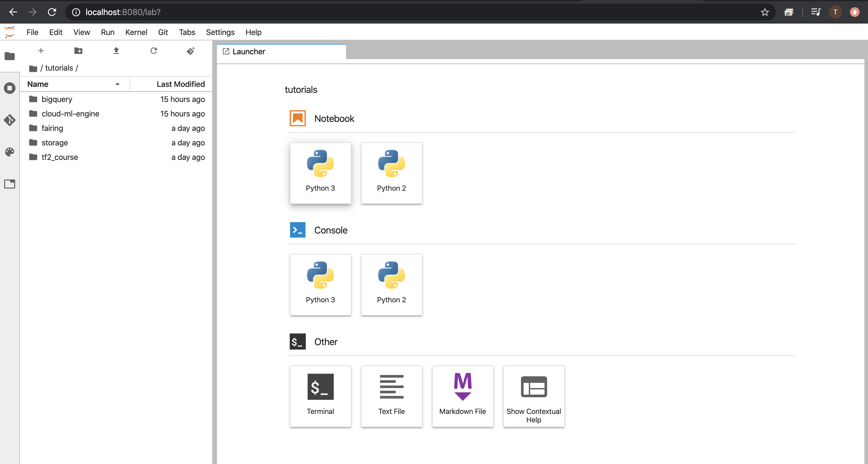This screenshot has height=464, width=868.
Task: Sort files by Name column
Action: point(75,84)
